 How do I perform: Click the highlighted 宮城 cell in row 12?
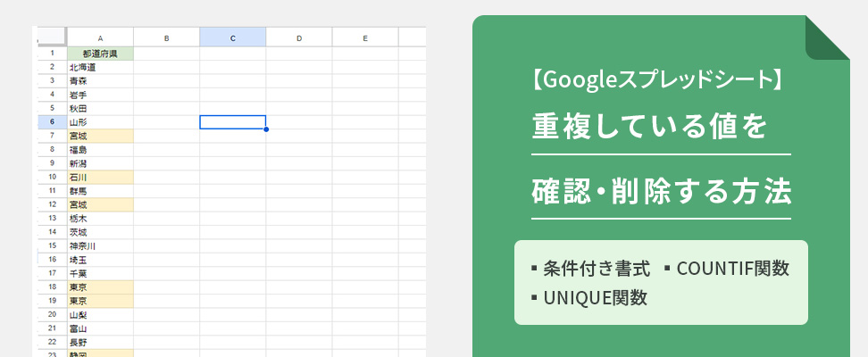click(x=100, y=204)
